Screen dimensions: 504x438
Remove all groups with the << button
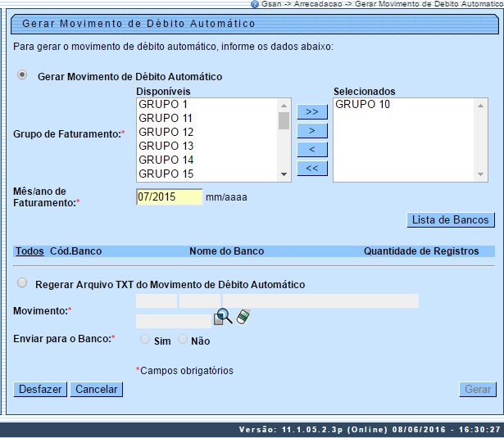pyautogui.click(x=311, y=168)
